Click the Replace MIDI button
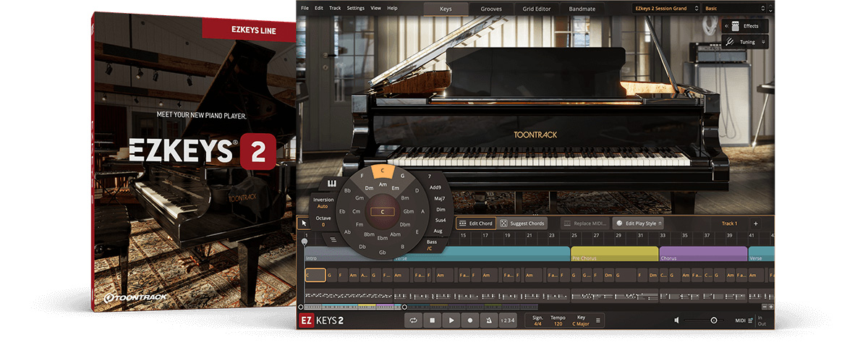The width and height of the screenshot is (868, 353). 585,224
